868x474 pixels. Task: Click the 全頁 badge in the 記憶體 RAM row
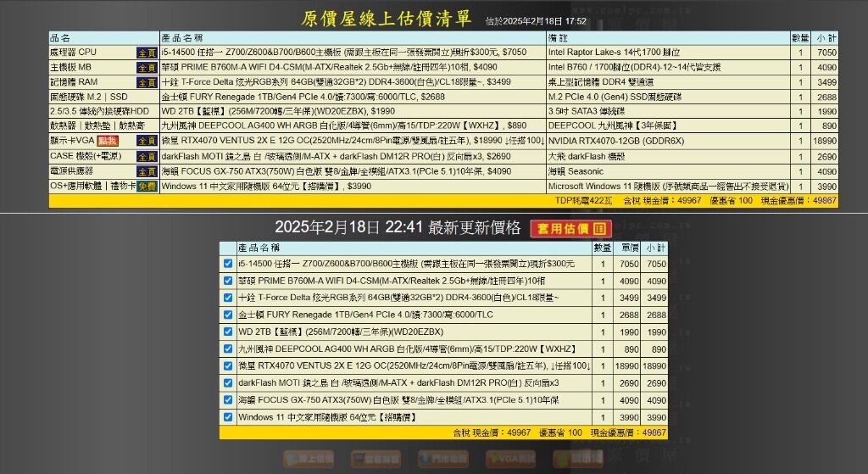click(x=147, y=82)
